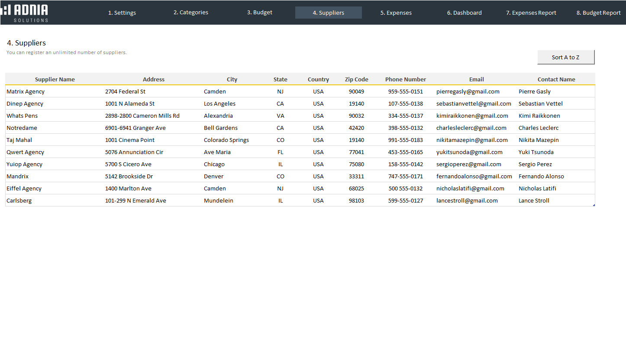The height and width of the screenshot is (364, 626).
Task: Click the address cell 1001 N Alameda St
Action: pos(130,103)
